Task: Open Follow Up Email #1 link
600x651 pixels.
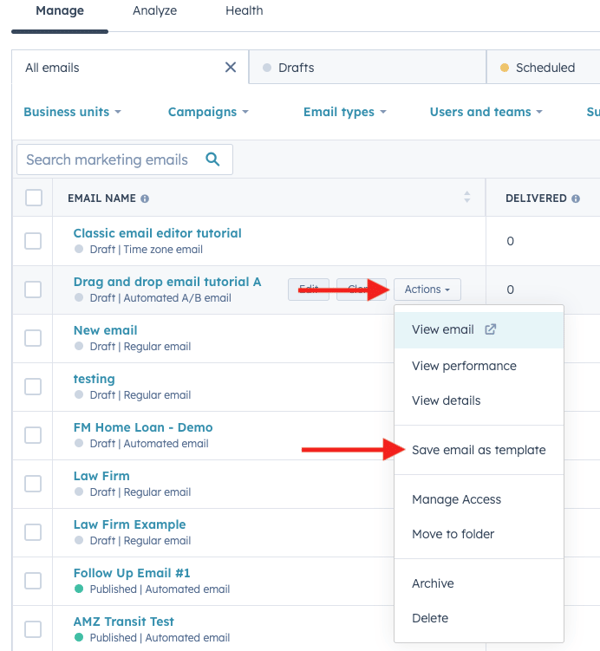Action: pyautogui.click(x=132, y=573)
